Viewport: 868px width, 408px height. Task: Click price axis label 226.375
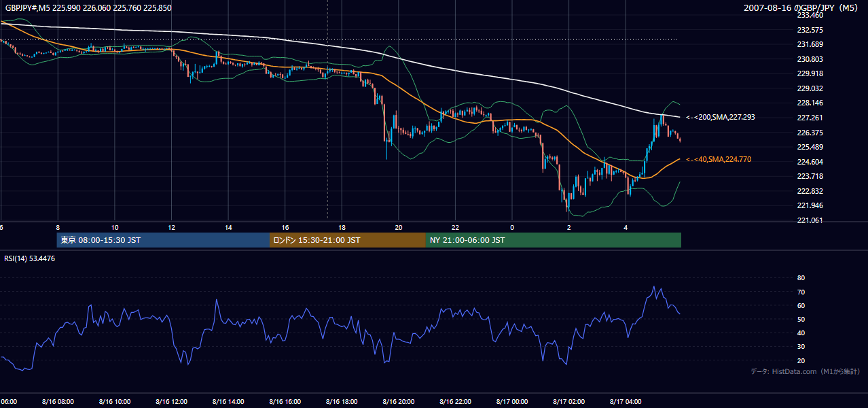click(x=810, y=133)
